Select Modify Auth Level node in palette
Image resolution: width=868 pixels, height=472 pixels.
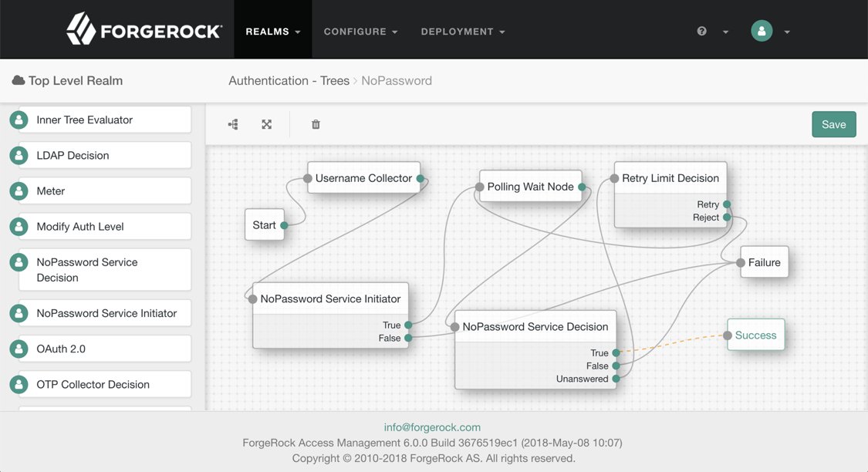105,226
